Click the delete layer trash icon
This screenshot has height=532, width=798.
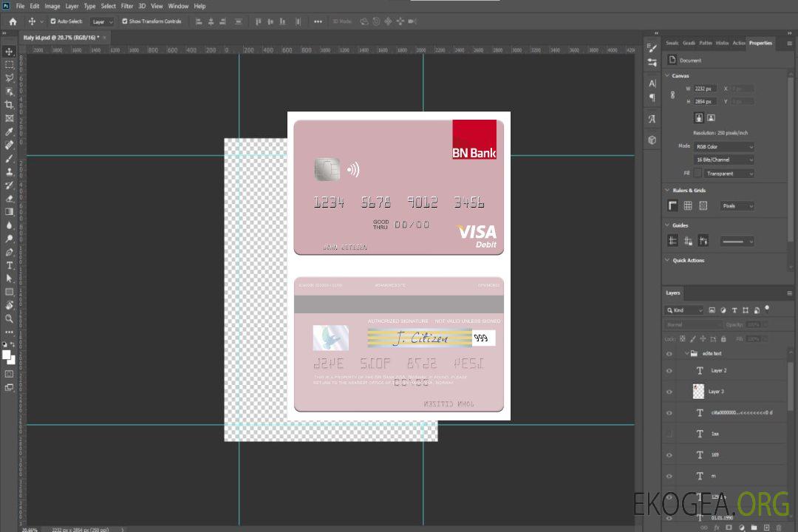pyautogui.click(x=779, y=528)
